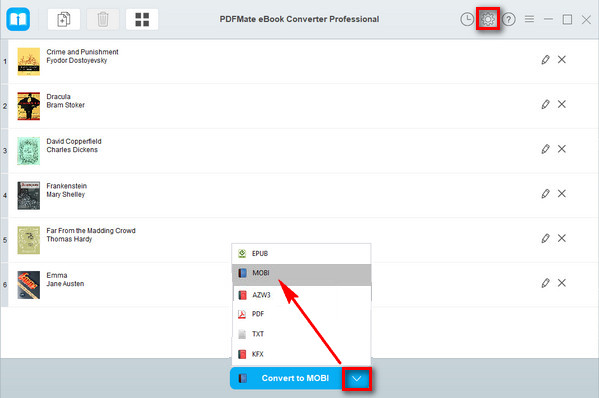Choose PDF output format
The image size is (599, 398).
301,314
